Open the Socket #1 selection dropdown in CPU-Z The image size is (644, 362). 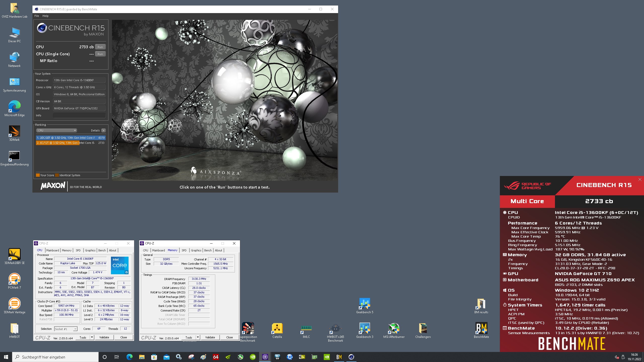tap(66, 329)
